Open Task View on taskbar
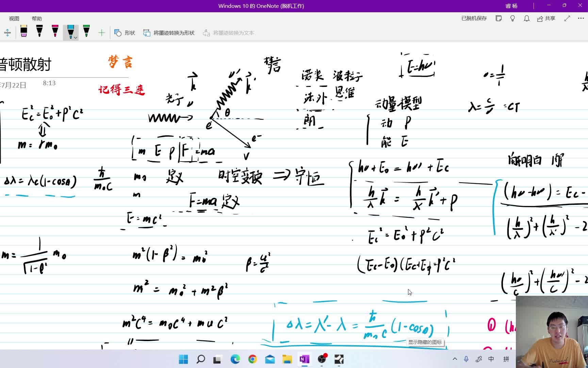This screenshot has height=368, width=588. 217,359
